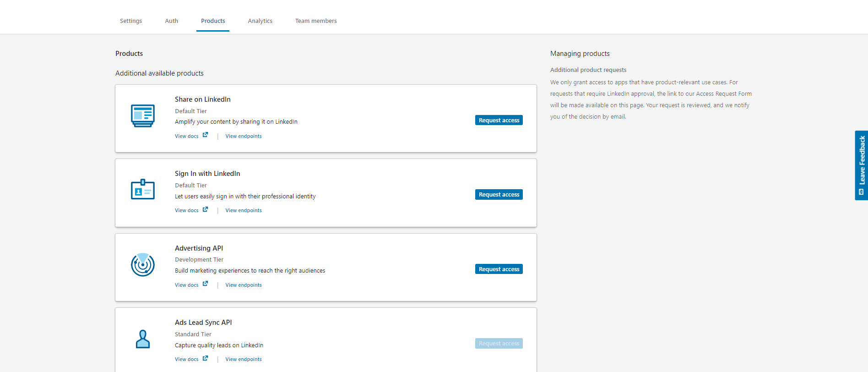Click the Share on LinkedIn product icon
Image resolution: width=868 pixels, height=372 pixels.
coord(143,116)
